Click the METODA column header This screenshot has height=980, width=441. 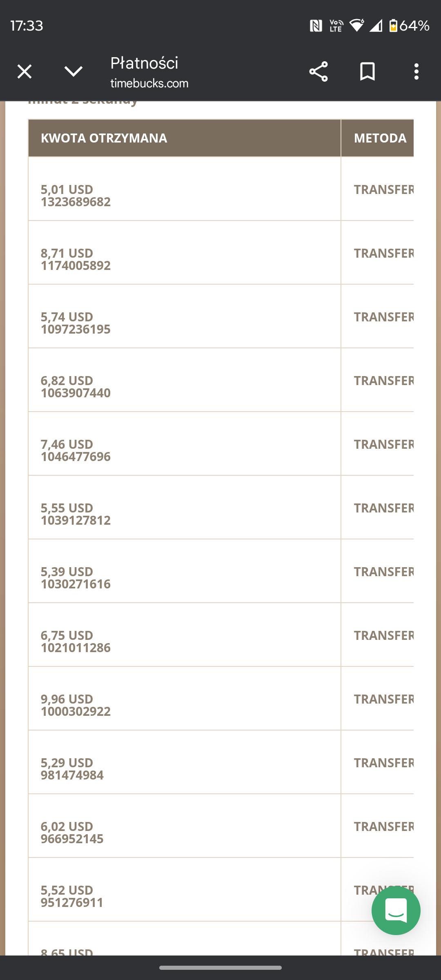tap(380, 138)
